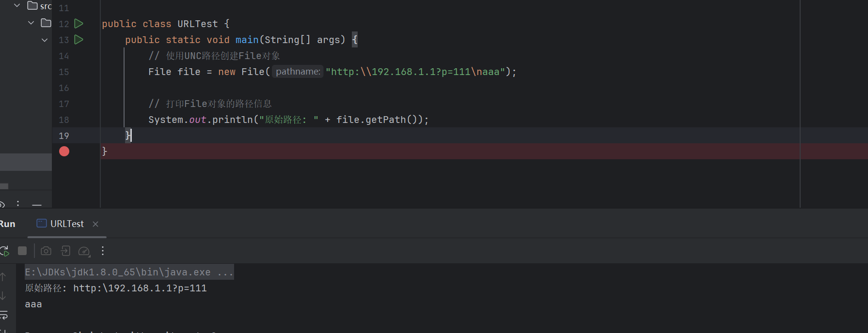Click the pathname parameter hint
The height and width of the screenshot is (333, 868).
(298, 72)
